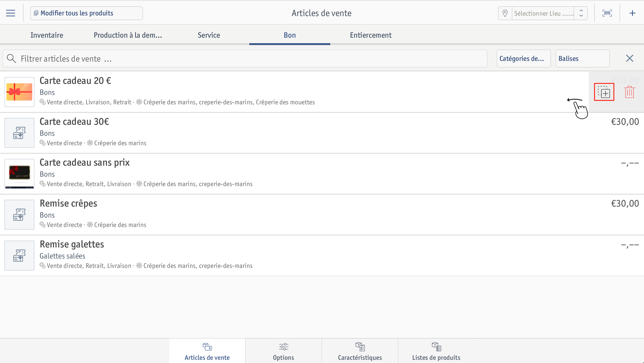The width and height of the screenshot is (644, 363).
Task: Open the Listes de produits bottom tab
Action: point(436,351)
